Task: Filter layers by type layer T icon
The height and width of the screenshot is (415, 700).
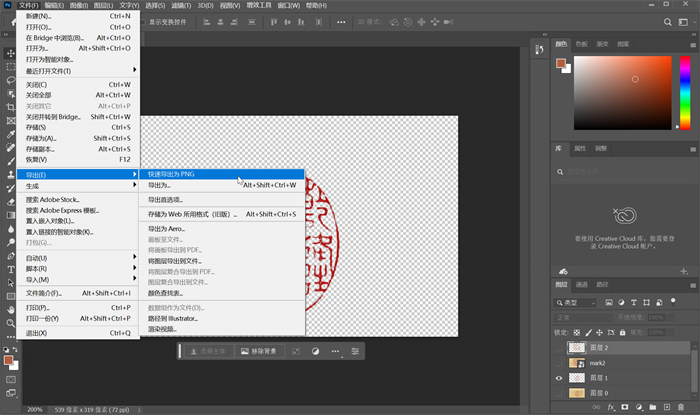Action: [x=634, y=303]
